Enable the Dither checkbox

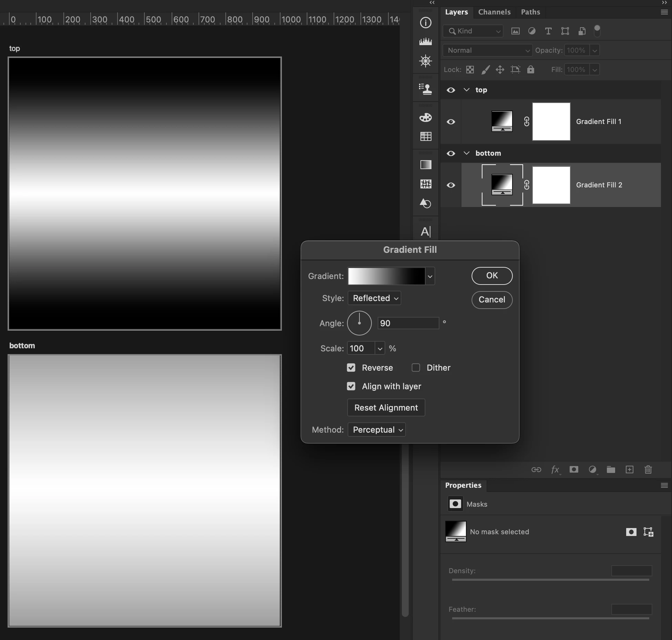pos(416,368)
